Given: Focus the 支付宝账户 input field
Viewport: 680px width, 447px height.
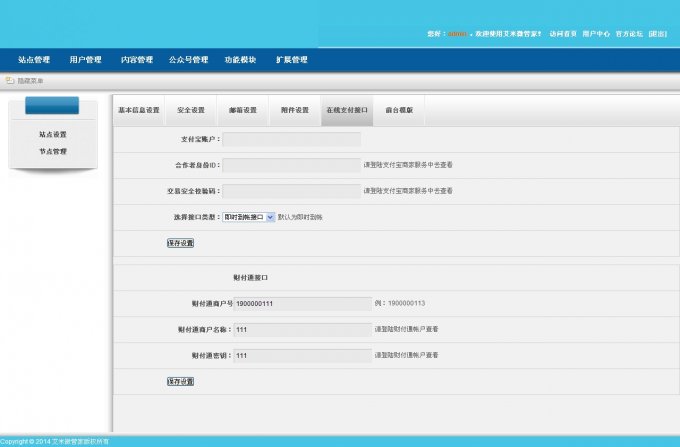Looking at the screenshot, I should coord(291,139).
